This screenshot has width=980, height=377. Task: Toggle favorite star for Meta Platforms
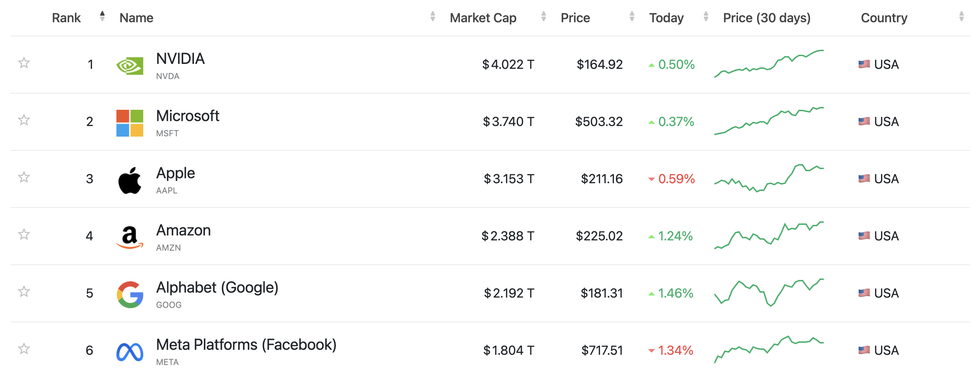24,348
